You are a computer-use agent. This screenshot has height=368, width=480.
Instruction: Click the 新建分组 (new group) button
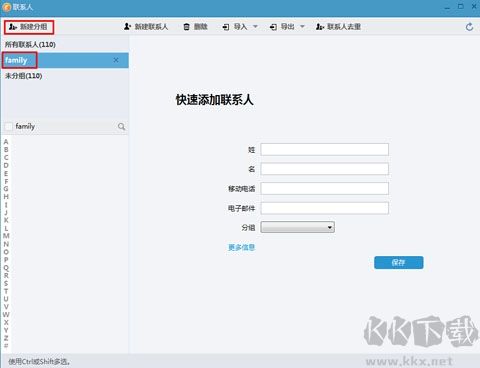[29, 27]
